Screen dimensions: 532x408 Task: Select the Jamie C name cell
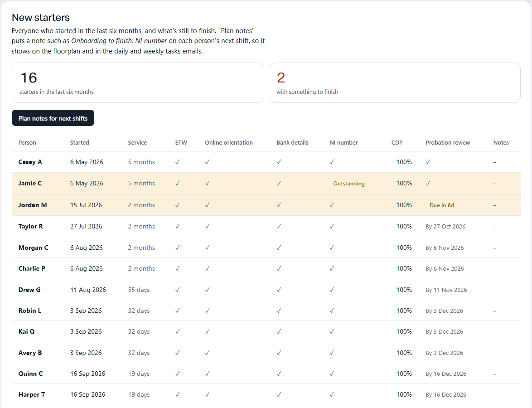(30, 183)
